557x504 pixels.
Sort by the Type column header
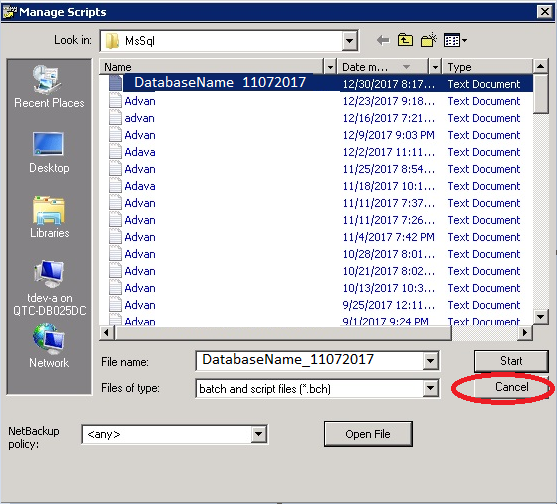pos(488,67)
